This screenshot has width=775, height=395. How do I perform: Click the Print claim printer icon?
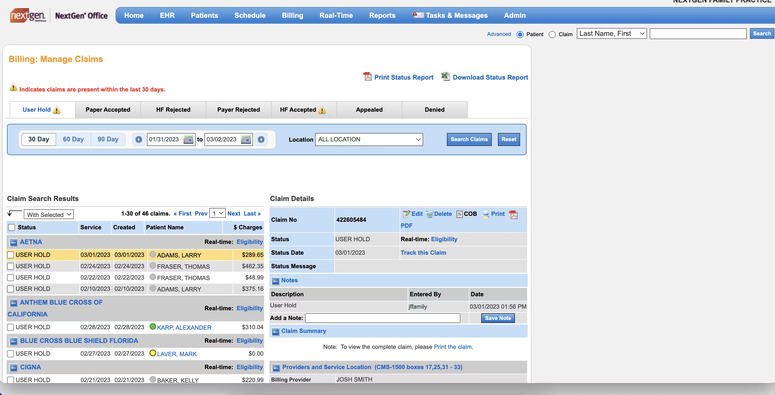[486, 214]
